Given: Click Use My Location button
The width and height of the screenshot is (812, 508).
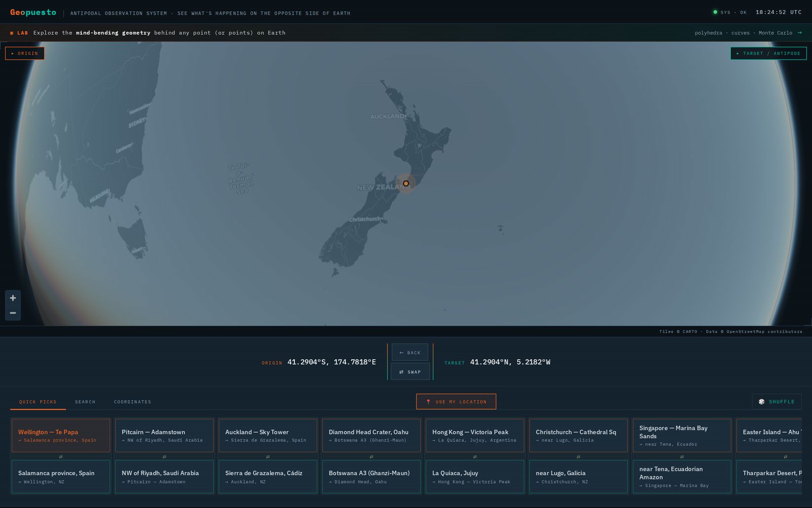Looking at the screenshot, I should coord(456,402).
